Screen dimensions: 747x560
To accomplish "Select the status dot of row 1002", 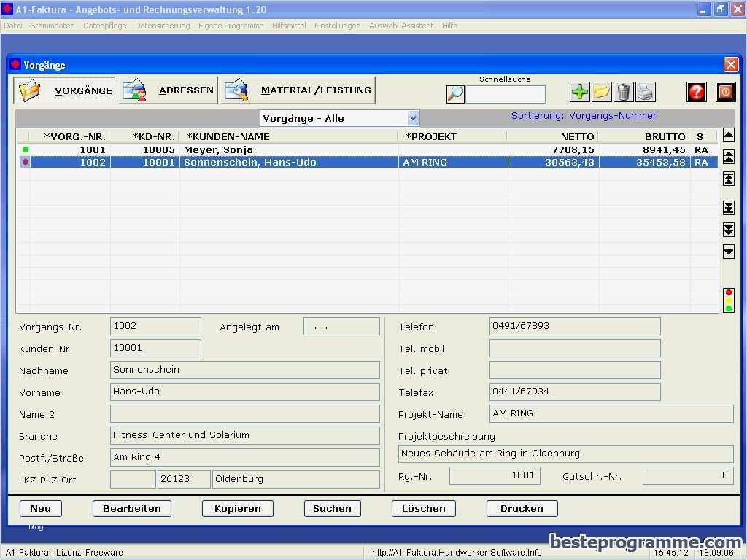I will click(x=26, y=163).
